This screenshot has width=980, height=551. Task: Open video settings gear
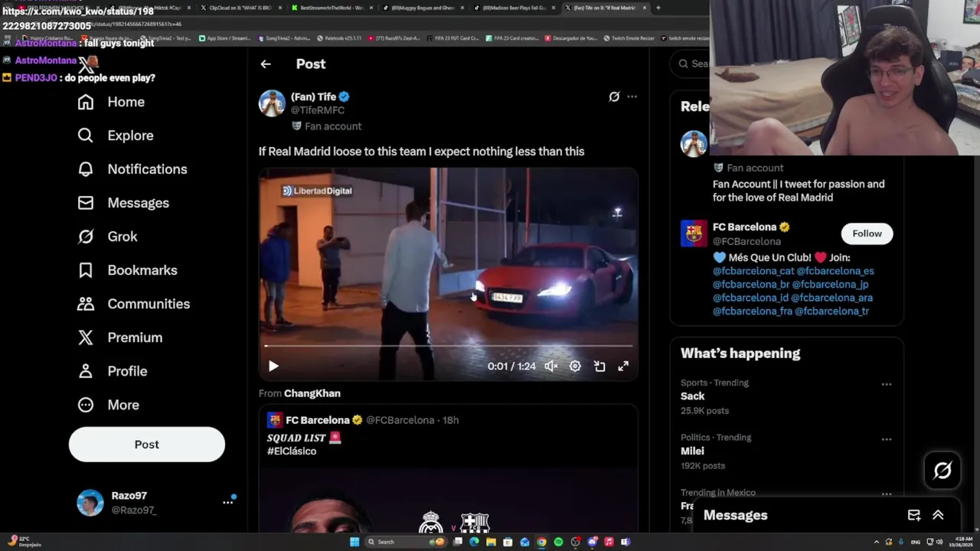point(575,366)
